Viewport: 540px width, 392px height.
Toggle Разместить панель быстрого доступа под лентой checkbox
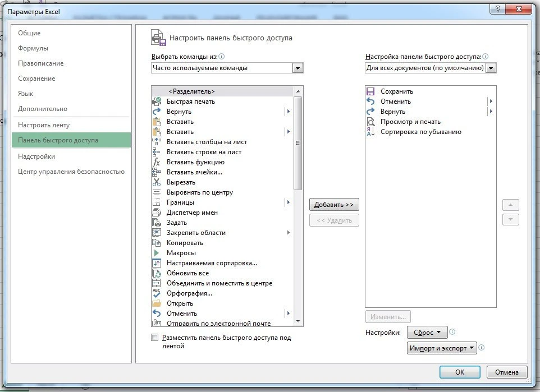click(x=154, y=337)
